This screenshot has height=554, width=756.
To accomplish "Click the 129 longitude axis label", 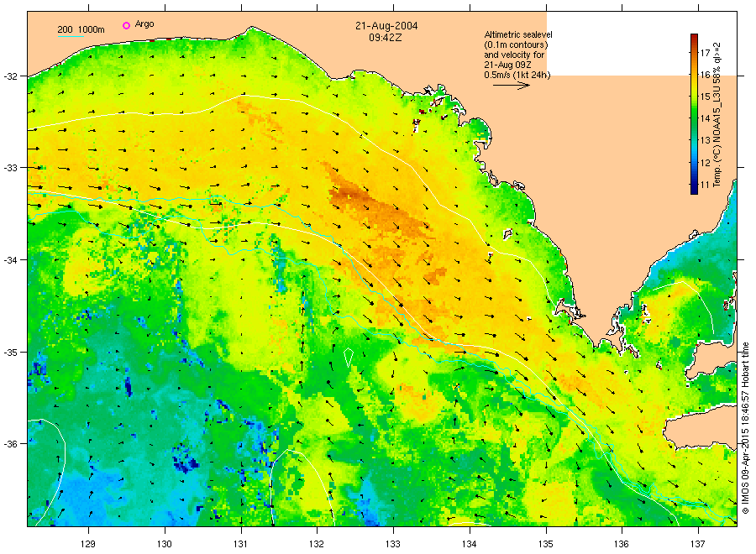I will [x=88, y=544].
